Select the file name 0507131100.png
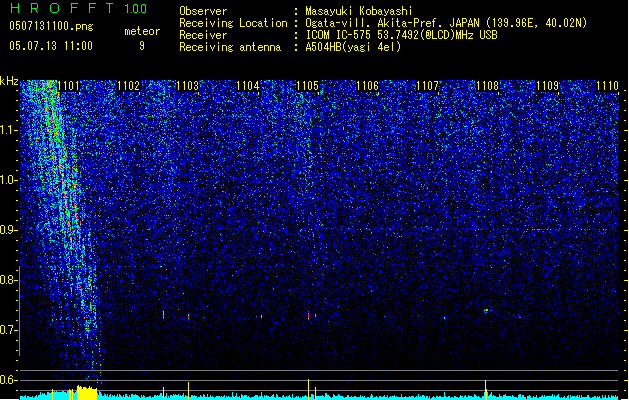 [x=51, y=26]
